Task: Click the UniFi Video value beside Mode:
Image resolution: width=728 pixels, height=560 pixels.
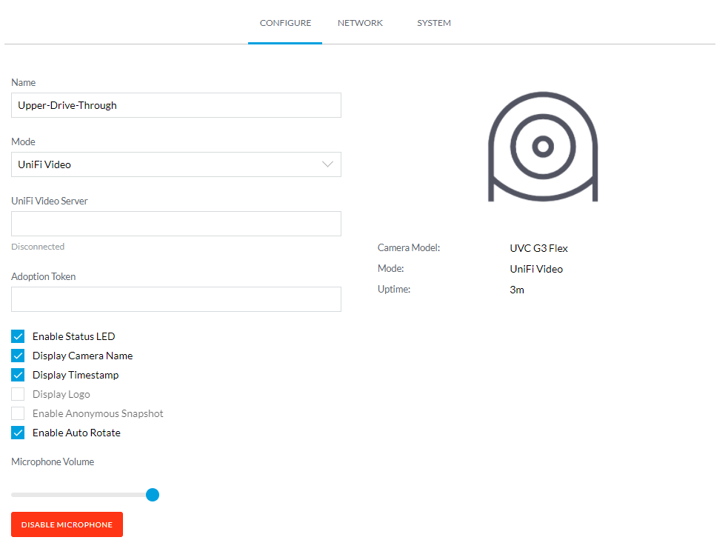Action: 536,270
